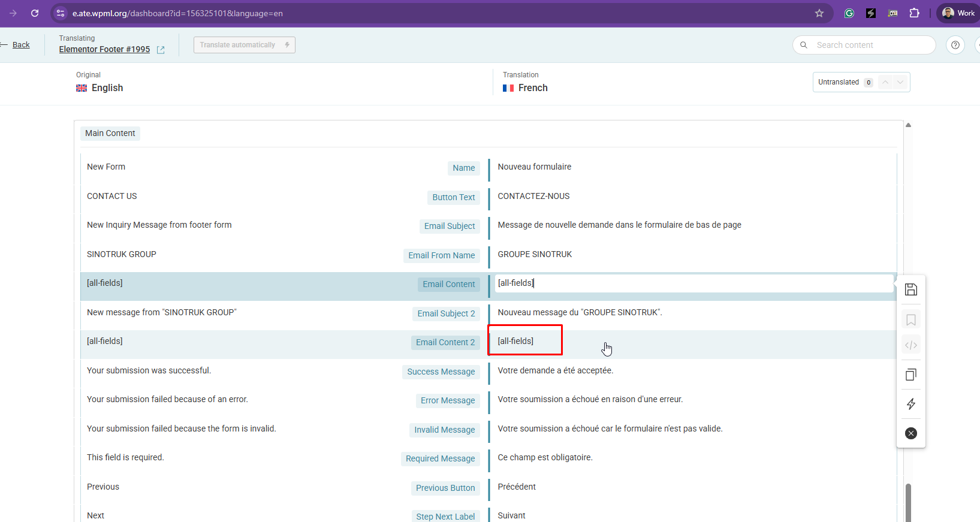Auto-translate segment with lightning bolt icon
Image resolution: width=980 pixels, height=522 pixels.
(x=911, y=404)
